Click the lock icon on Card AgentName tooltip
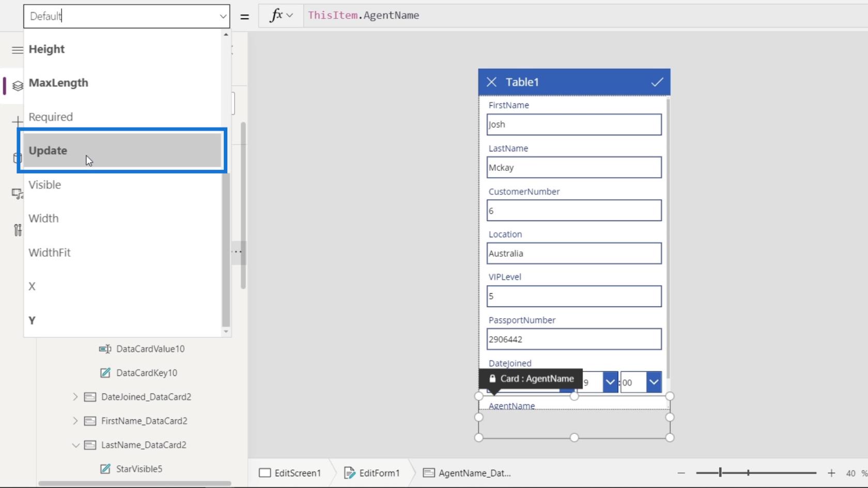The height and width of the screenshot is (488, 868). (492, 379)
